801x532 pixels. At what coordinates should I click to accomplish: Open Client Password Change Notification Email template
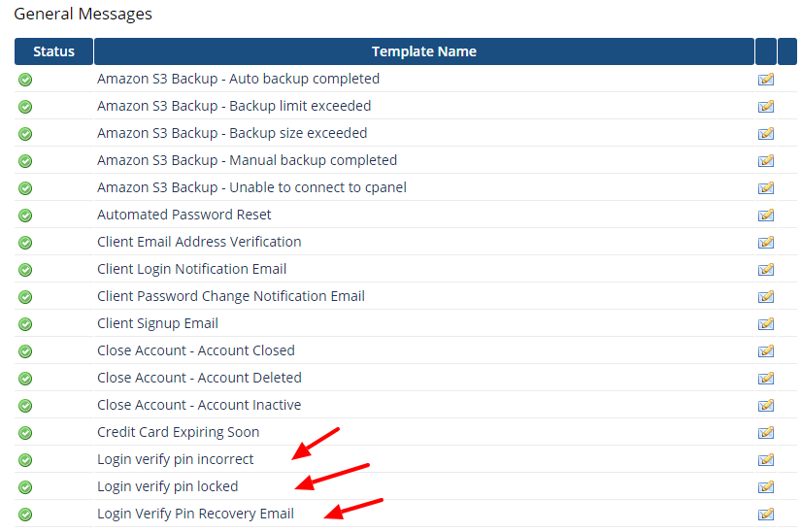[x=231, y=296]
